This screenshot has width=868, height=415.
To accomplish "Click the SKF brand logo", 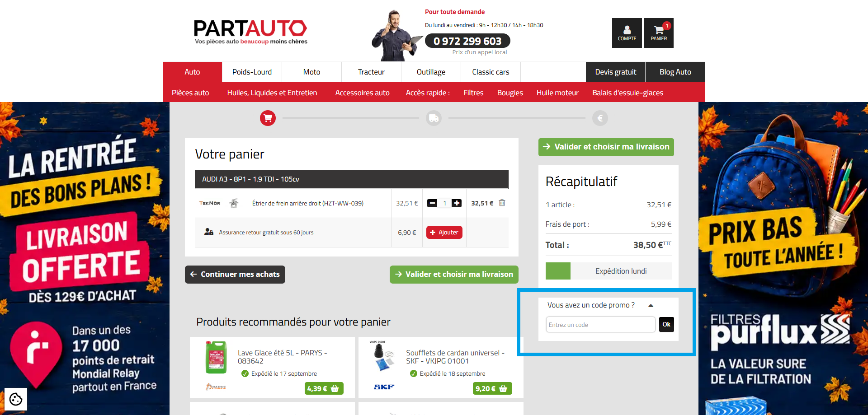I will tap(384, 387).
